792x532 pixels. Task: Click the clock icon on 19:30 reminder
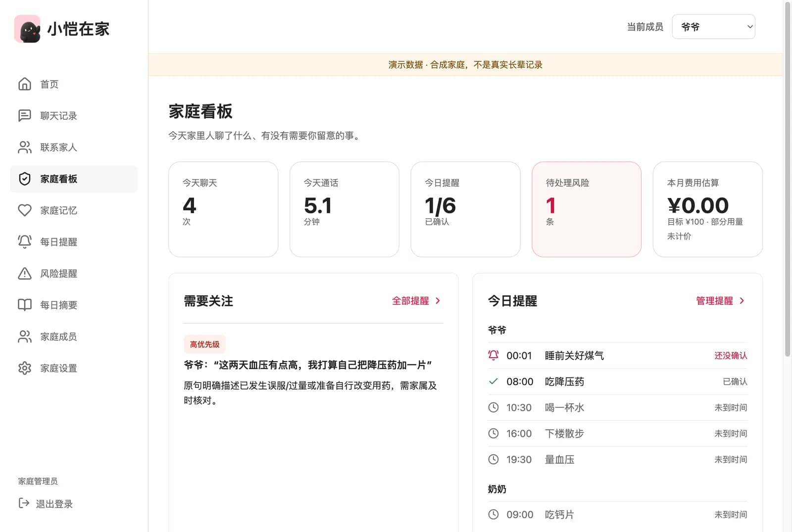pyautogui.click(x=494, y=459)
